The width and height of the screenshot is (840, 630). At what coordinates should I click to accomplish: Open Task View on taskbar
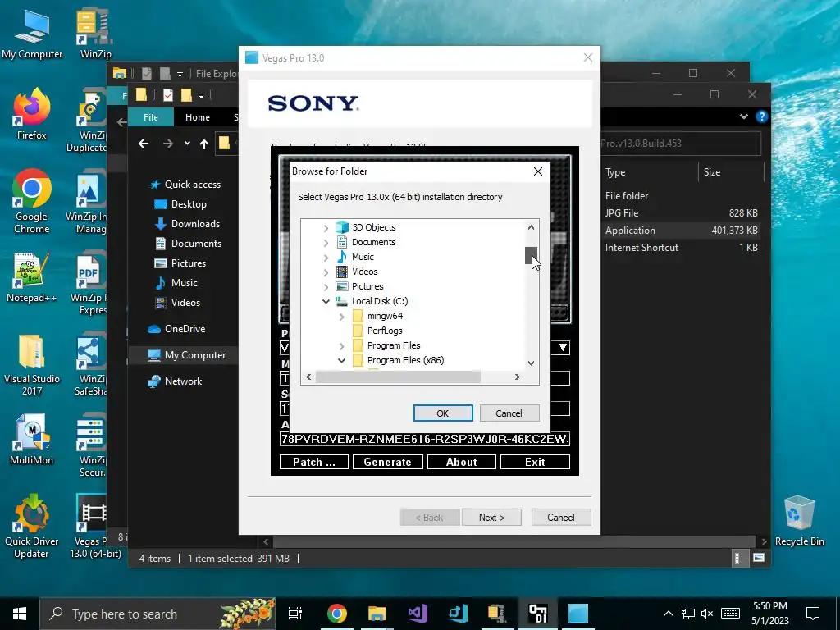295,614
